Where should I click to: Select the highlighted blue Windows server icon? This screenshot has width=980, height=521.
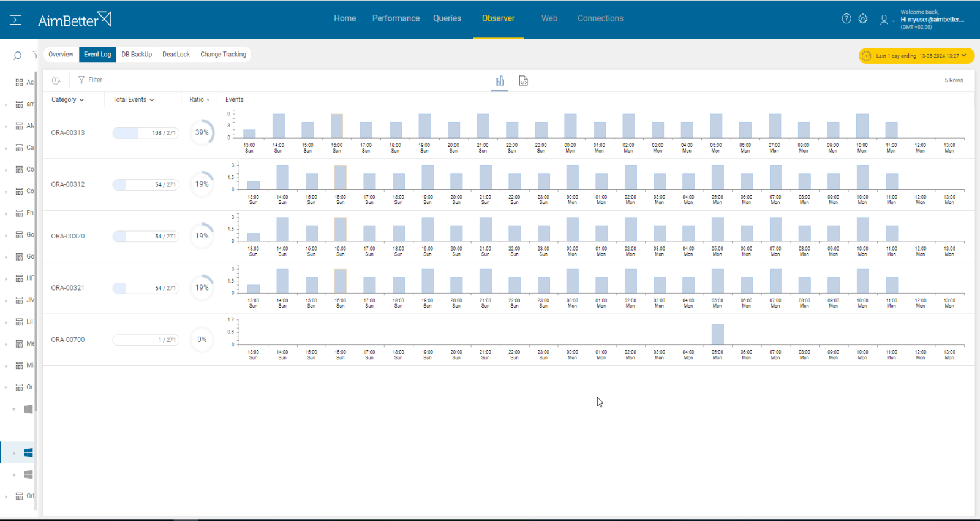coord(28,452)
